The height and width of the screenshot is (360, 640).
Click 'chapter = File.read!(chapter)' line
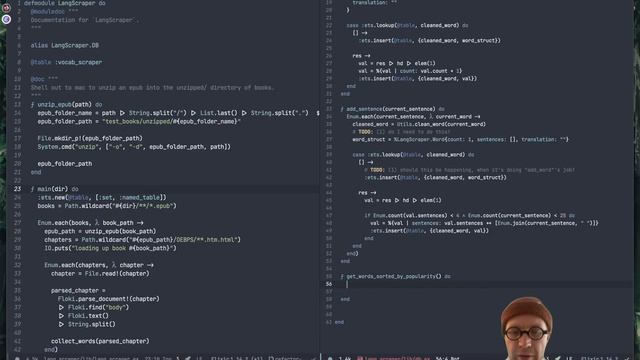(100, 273)
